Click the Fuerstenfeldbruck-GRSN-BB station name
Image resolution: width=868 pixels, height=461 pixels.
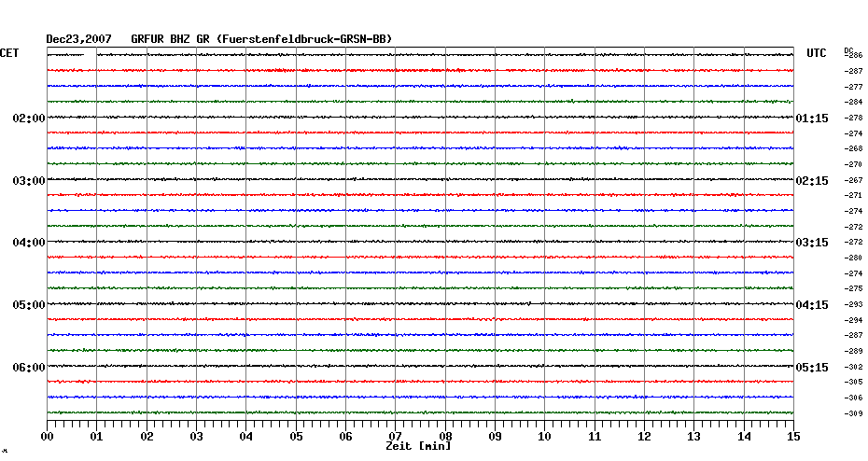[304, 39]
